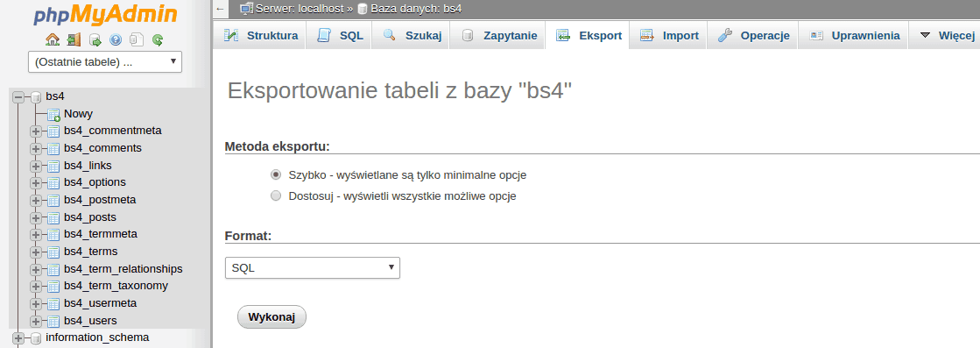Open the bs4_term_relationships table link
Image resolution: width=980 pixels, height=348 pixels.
point(123,268)
